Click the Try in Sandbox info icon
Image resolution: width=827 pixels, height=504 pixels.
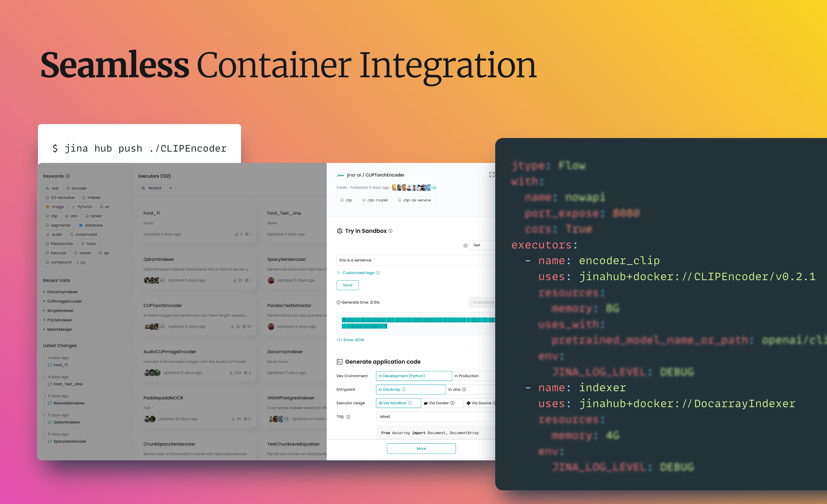tap(390, 231)
